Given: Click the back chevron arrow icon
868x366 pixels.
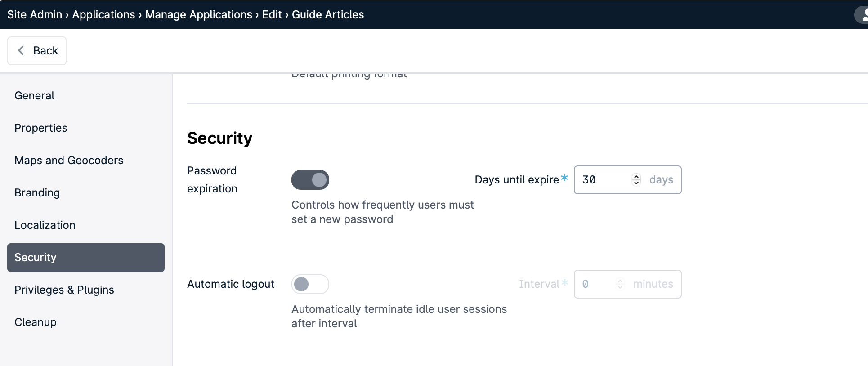Looking at the screenshot, I should pos(21,50).
